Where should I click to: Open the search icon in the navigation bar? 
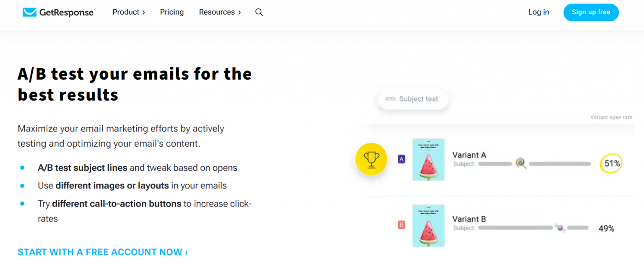pyautogui.click(x=259, y=12)
